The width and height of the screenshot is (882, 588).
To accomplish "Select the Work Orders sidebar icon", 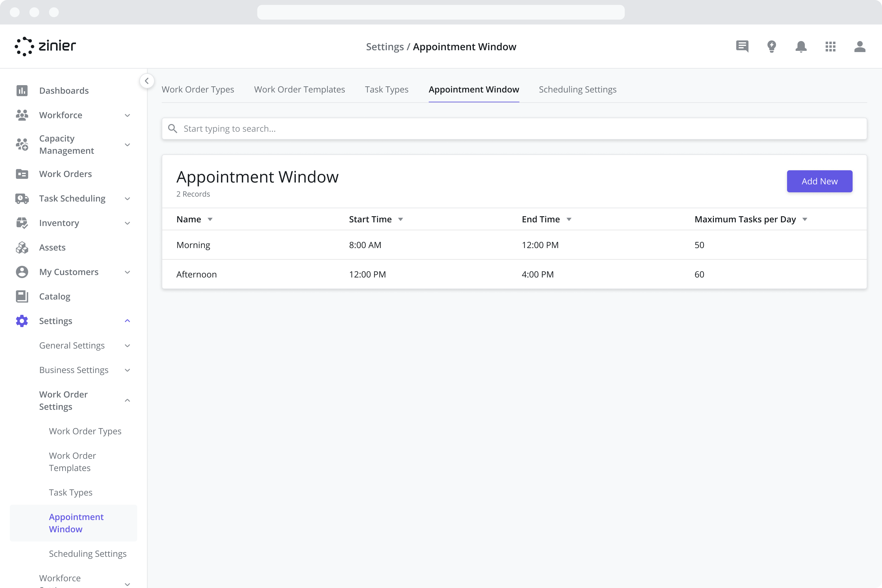I will click(22, 174).
